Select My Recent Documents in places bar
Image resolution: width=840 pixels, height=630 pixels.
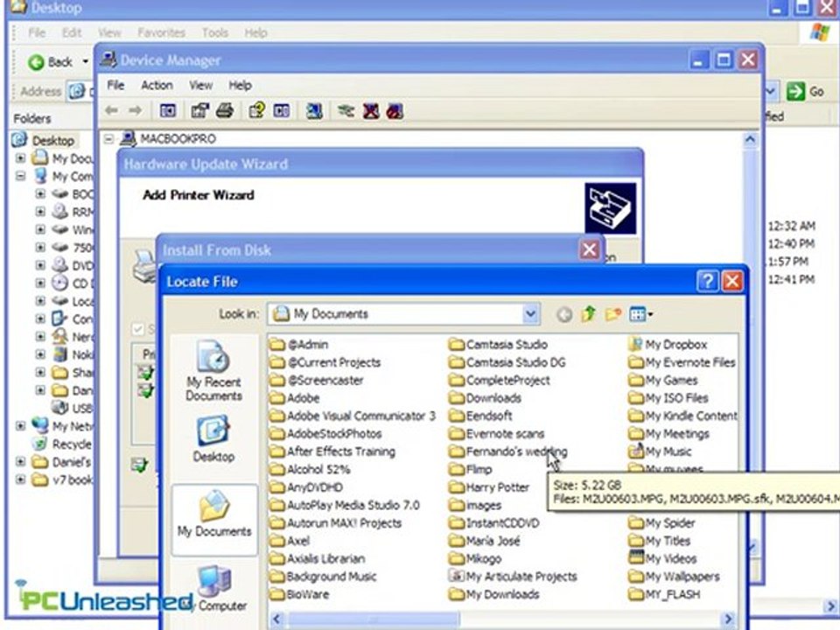tap(213, 371)
